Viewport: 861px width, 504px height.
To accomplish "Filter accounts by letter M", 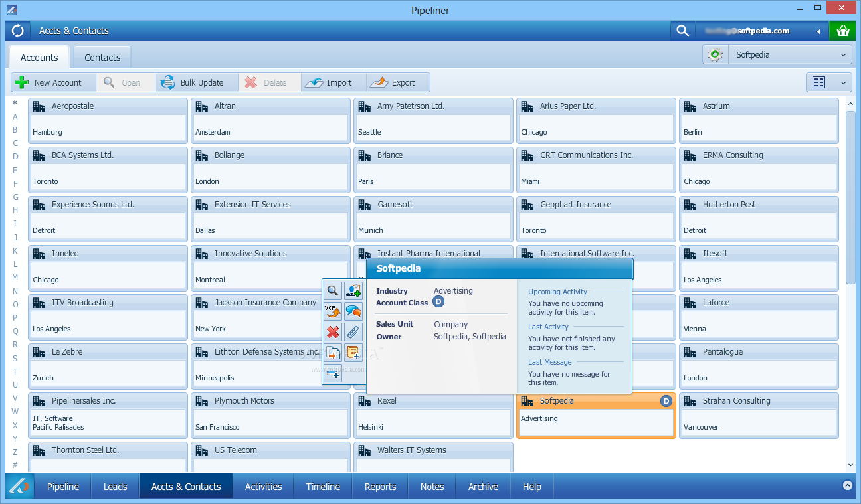I will coord(15,278).
